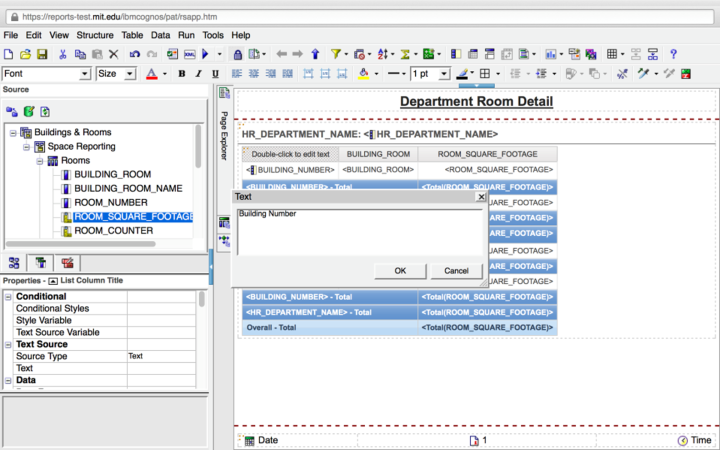Viewport: 720px width, 450px height.
Task: Run the report with the play icon
Action: [x=206, y=54]
